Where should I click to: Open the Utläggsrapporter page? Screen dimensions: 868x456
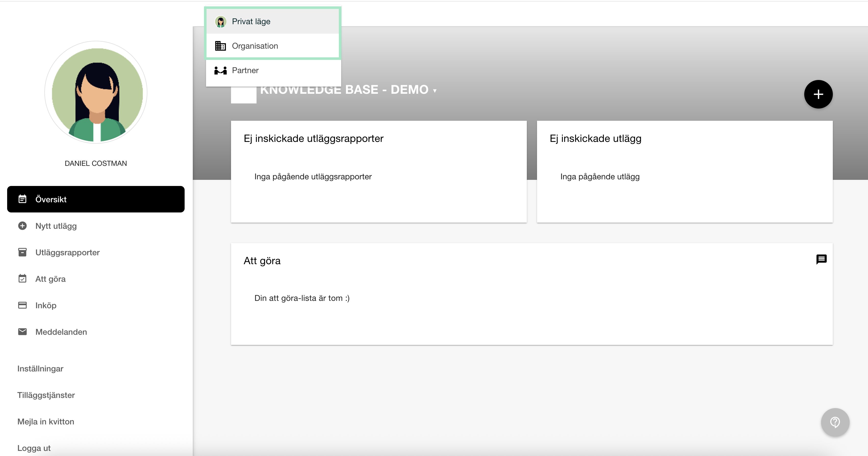pyautogui.click(x=96, y=252)
